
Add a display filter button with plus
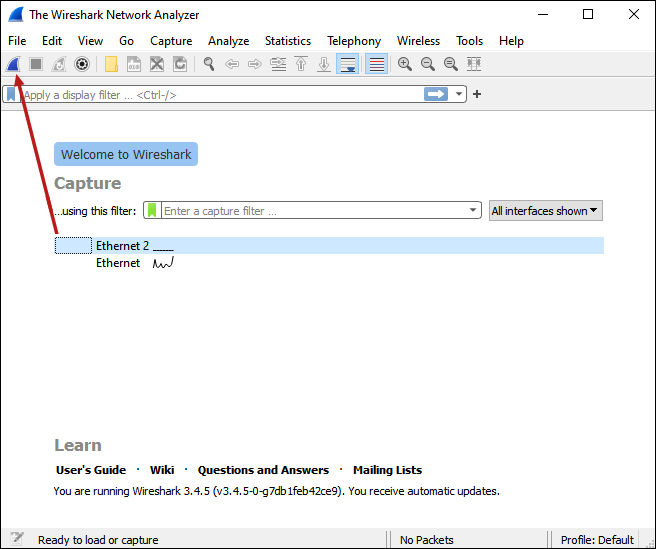click(477, 94)
